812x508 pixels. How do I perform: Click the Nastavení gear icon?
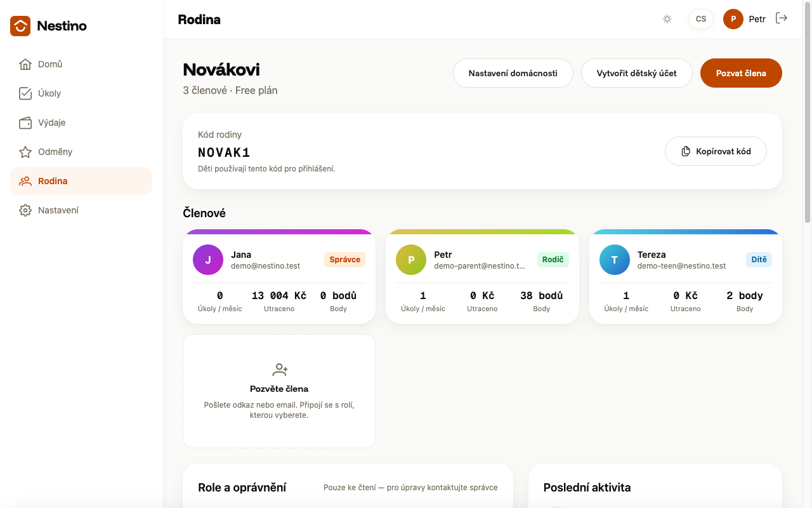pyautogui.click(x=25, y=210)
